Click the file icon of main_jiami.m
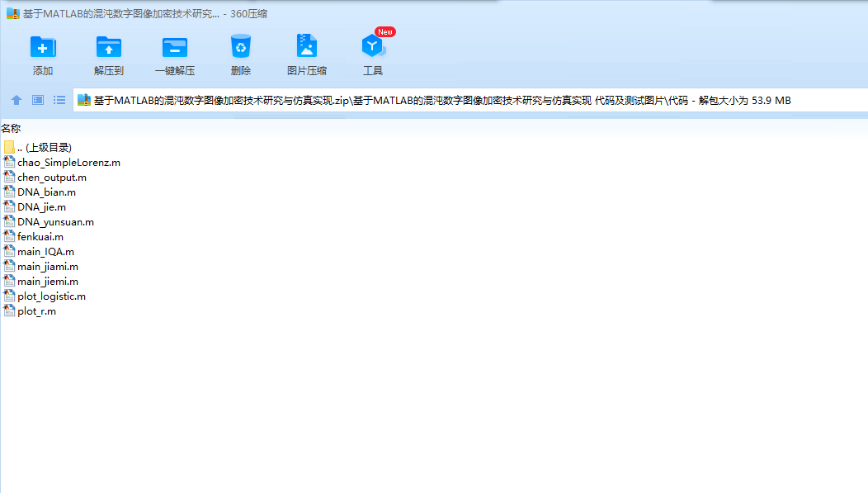This screenshot has height=493, width=868. pos(9,267)
